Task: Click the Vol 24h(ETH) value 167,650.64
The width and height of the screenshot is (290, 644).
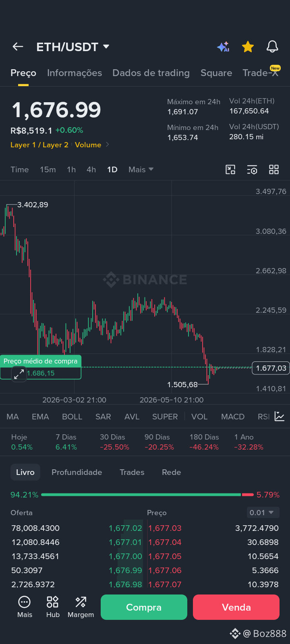Action: 249,111
